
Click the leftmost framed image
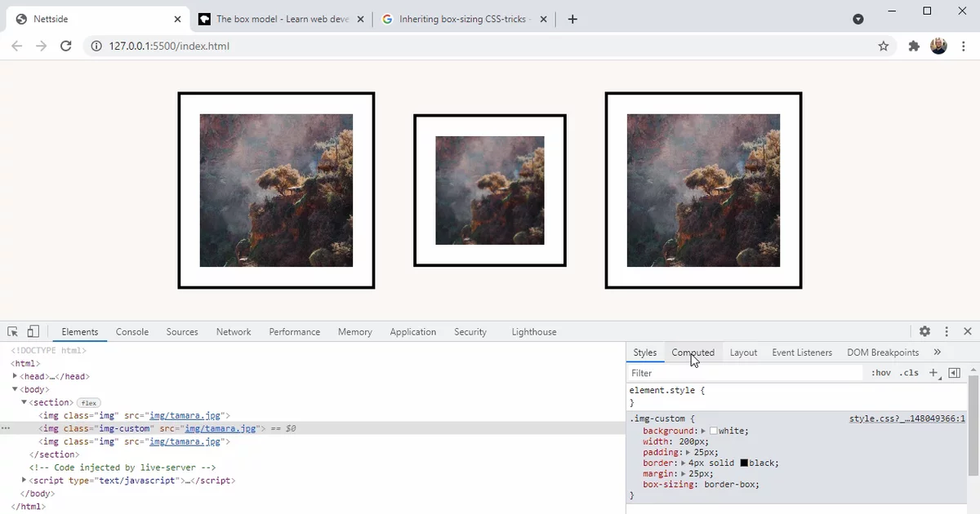tap(276, 190)
